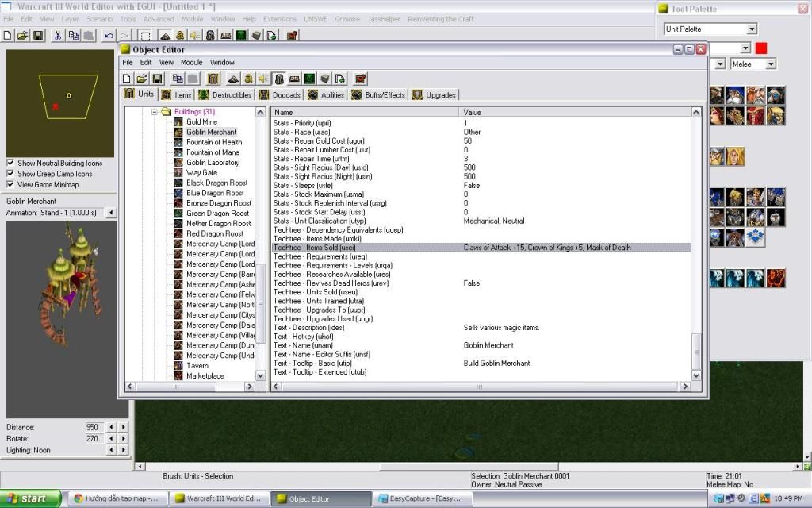Image resolution: width=812 pixels, height=508 pixels.
Task: Open Unit Palette dropdown in Tool Palette
Action: pyautogui.click(x=752, y=29)
